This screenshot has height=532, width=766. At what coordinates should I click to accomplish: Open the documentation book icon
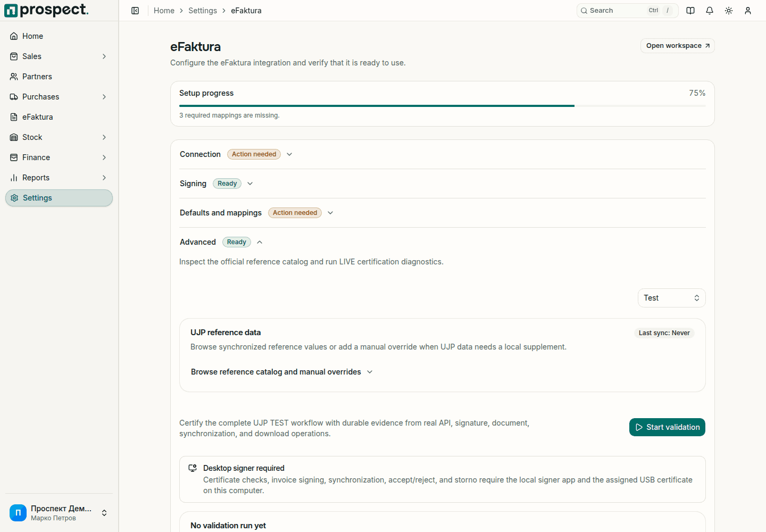[x=690, y=11]
